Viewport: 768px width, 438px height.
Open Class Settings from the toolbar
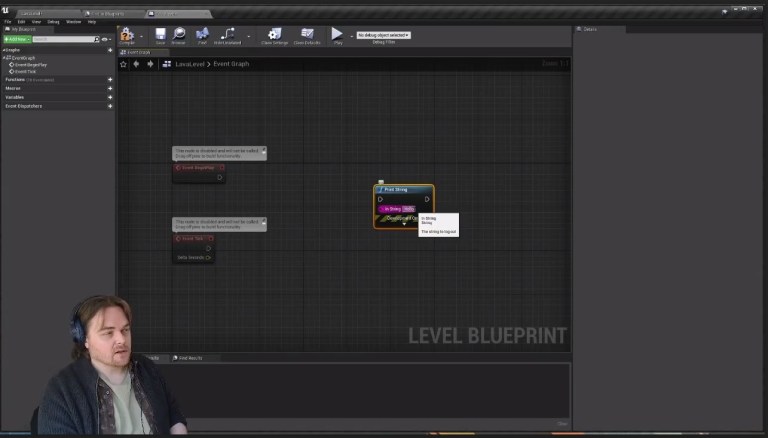point(274,34)
